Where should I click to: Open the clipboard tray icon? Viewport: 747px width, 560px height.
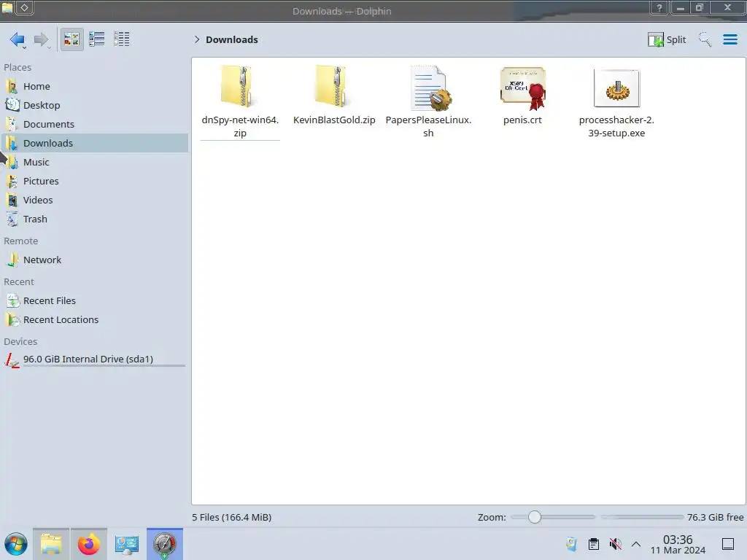click(594, 544)
